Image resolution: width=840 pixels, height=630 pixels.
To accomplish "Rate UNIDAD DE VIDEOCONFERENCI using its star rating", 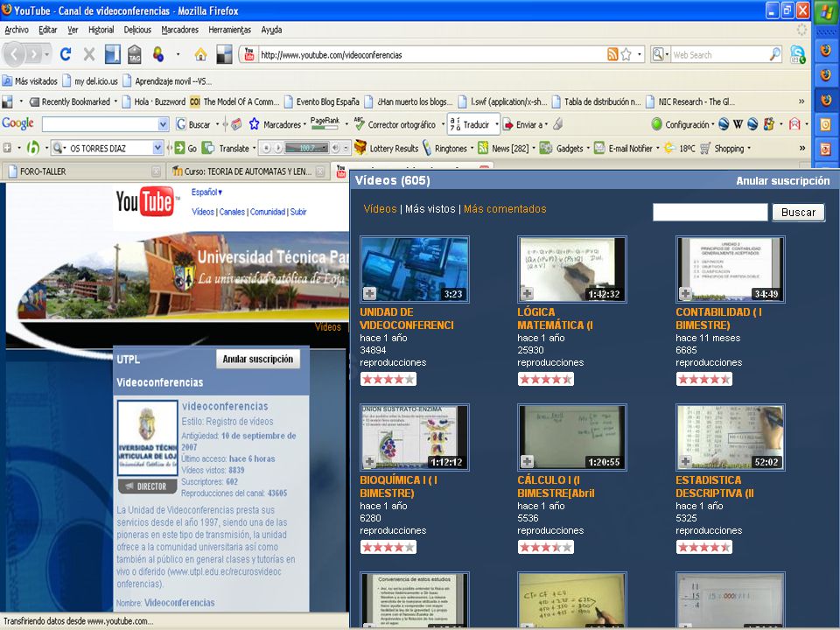I will 388,379.
